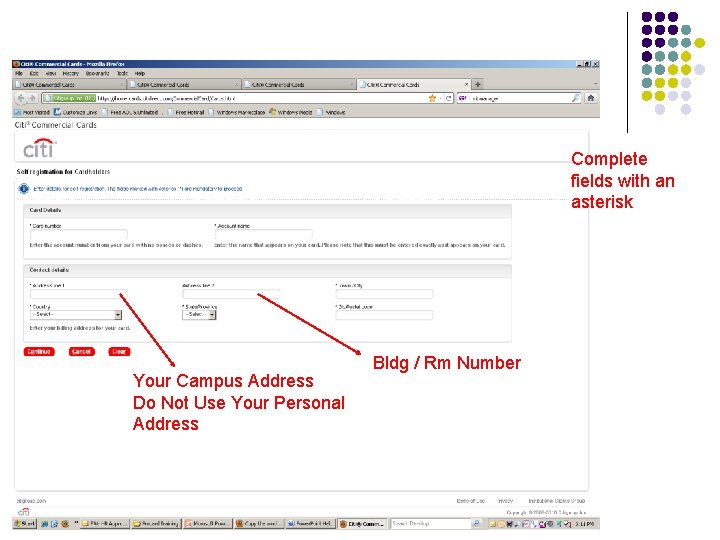720x540 pixels.
Task: Open the Institutional Clients Group link
Action: click(x=557, y=501)
